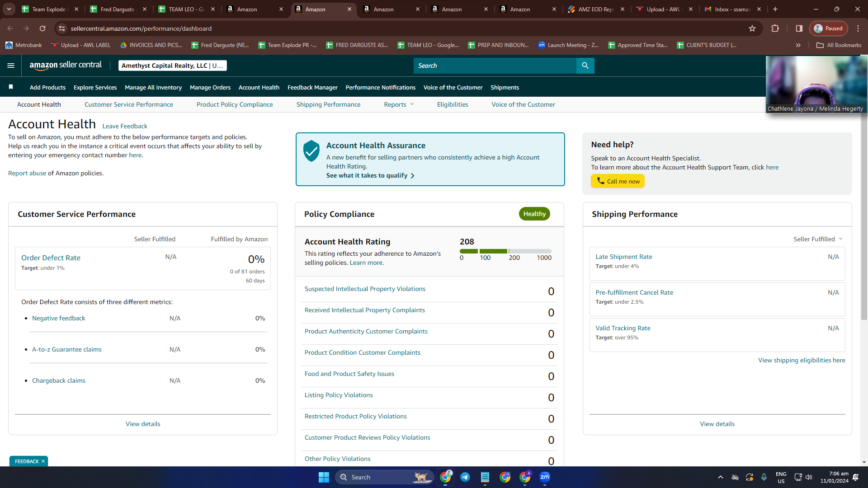Open the Report abuse link

tap(27, 173)
